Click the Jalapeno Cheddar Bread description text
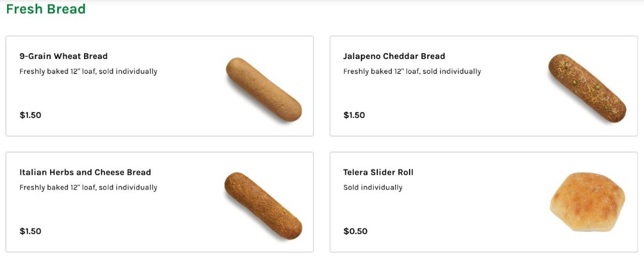Viewport: 644px width, 258px height. pyautogui.click(x=412, y=72)
